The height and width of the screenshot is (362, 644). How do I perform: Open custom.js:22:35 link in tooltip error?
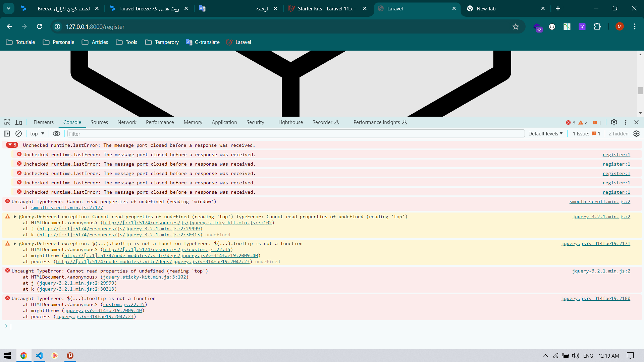click(x=124, y=304)
